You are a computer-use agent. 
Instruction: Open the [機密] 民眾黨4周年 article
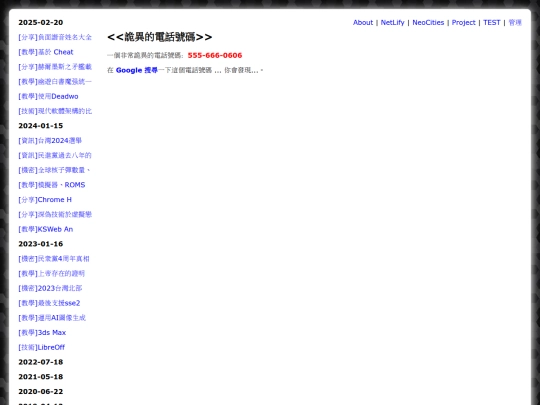tap(54, 259)
